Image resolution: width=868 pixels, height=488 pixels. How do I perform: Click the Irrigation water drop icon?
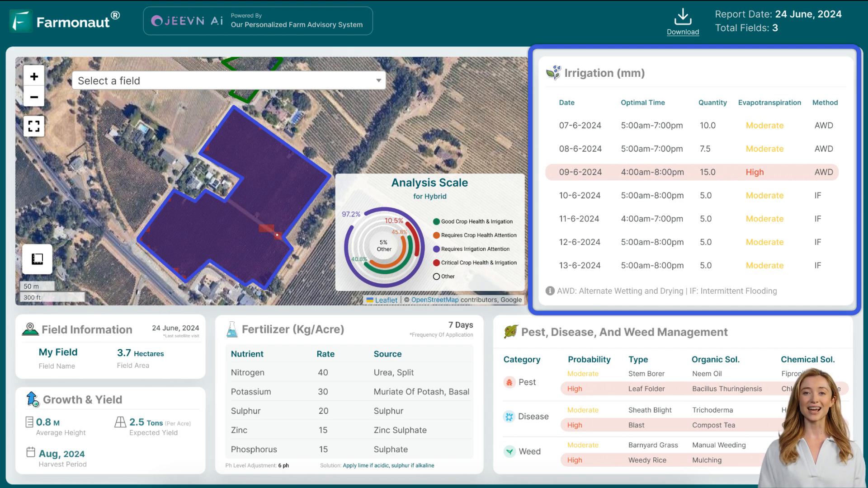point(553,72)
